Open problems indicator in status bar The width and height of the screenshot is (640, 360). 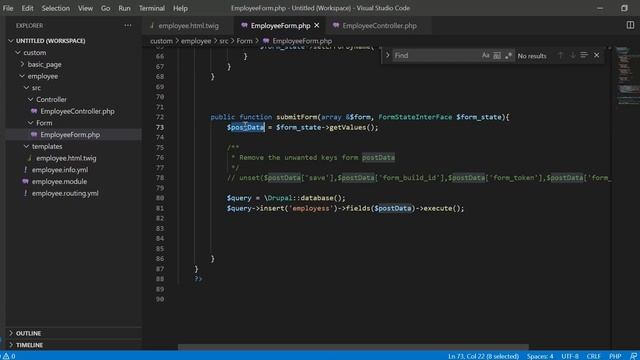click(9, 356)
